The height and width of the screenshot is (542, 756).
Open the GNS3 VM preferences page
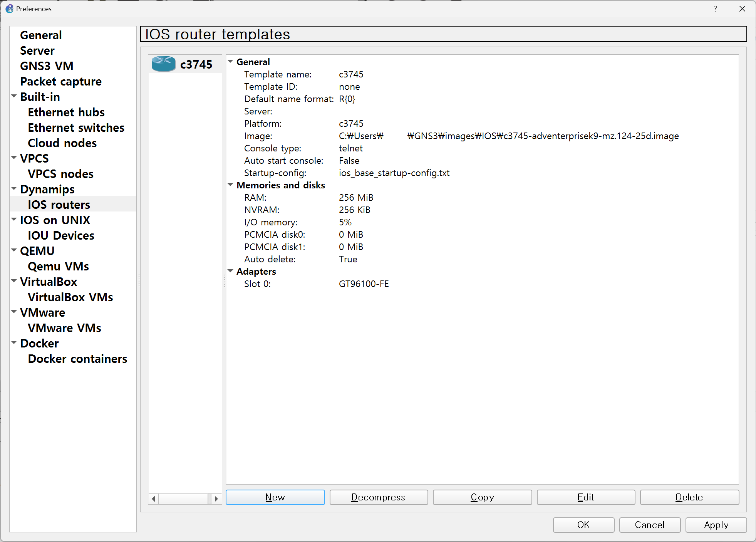(x=47, y=66)
